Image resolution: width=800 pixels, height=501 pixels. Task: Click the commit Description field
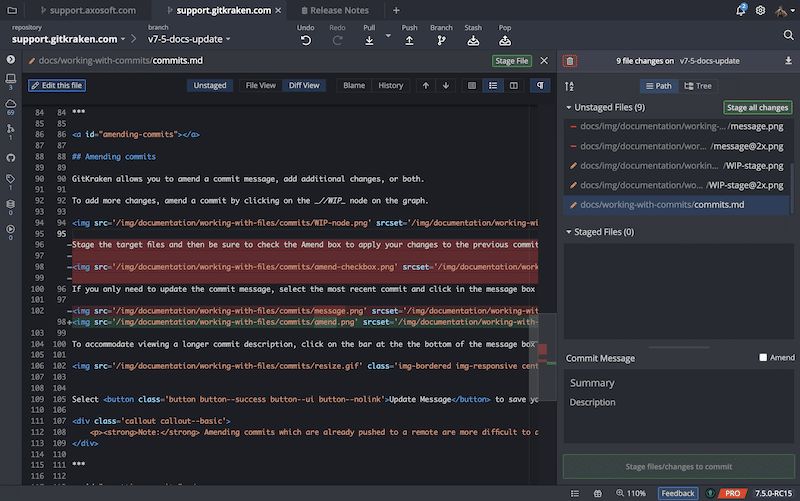(679, 402)
